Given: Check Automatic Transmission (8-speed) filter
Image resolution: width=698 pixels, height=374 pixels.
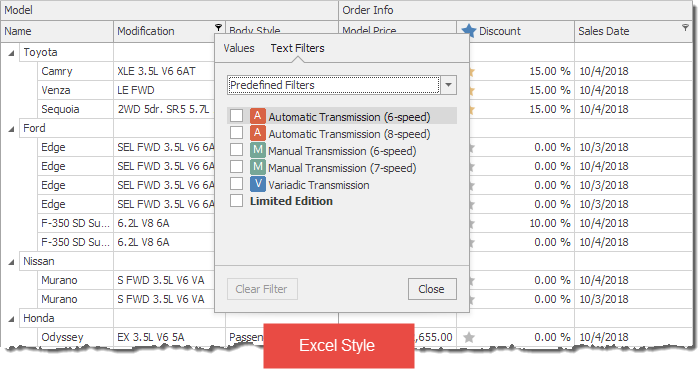Looking at the screenshot, I should point(236,133).
